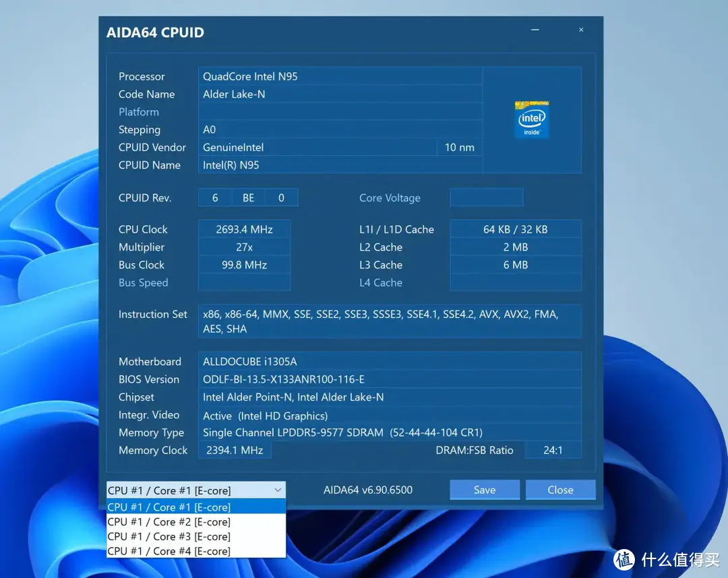Click the L2 Cache value 2 MB

point(516,247)
